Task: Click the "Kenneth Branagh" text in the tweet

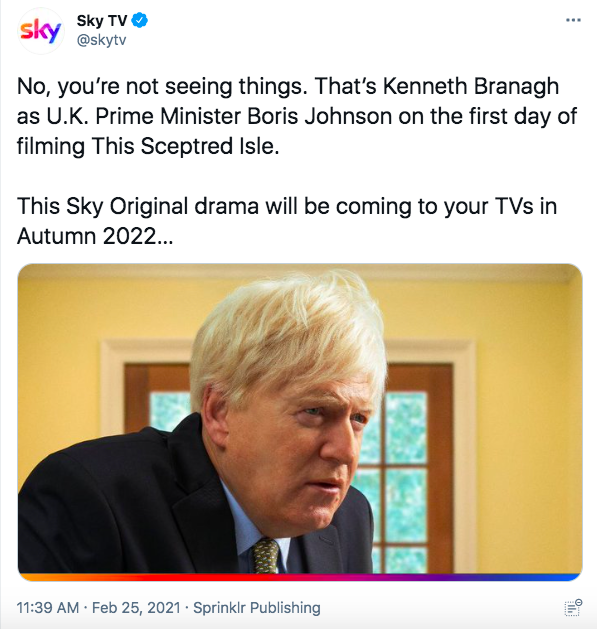Action: click(x=471, y=86)
